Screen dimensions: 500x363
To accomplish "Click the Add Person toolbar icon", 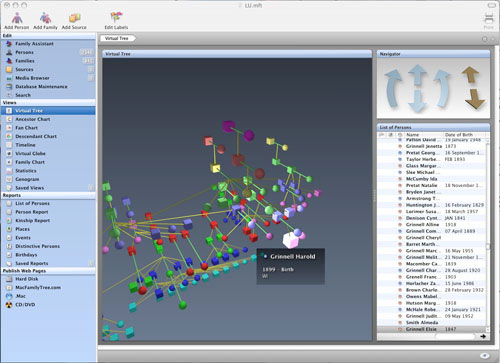I will [x=17, y=18].
